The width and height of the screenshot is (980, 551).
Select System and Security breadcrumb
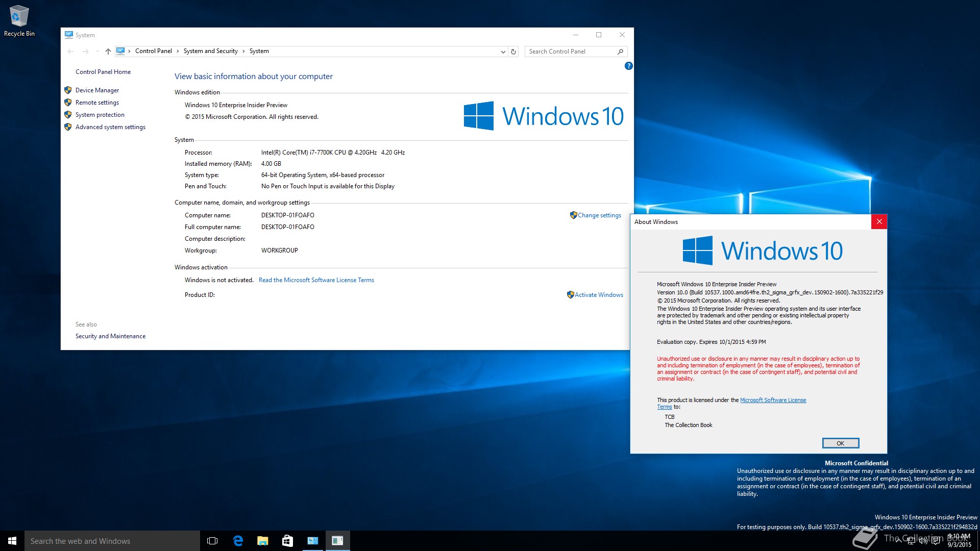click(210, 51)
